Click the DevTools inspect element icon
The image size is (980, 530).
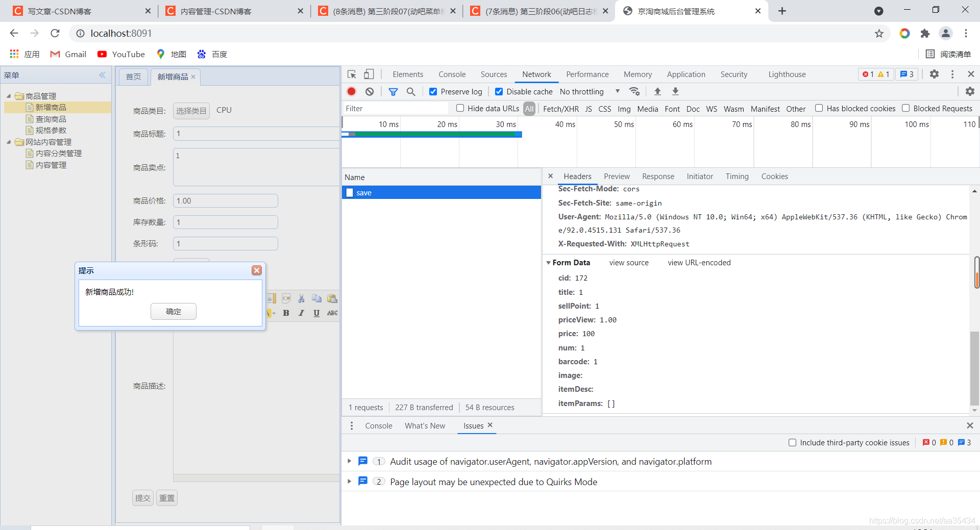tap(352, 74)
